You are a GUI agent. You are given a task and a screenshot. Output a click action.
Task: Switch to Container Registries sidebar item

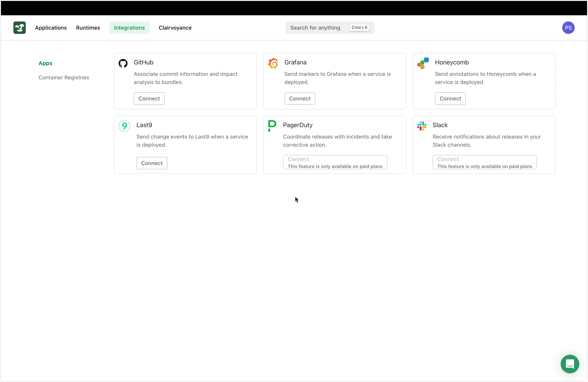tap(64, 78)
